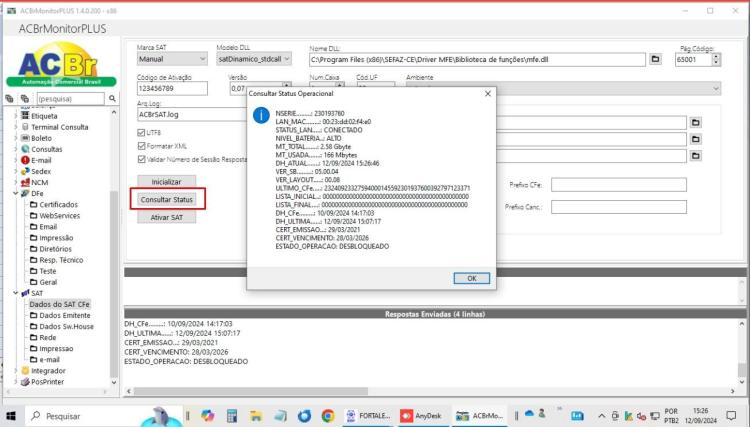Switch to AnyDesk in the taskbar

pos(421,416)
